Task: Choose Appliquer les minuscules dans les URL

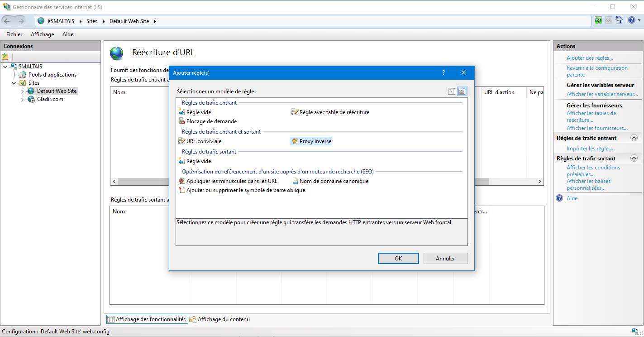Action: pos(231,181)
